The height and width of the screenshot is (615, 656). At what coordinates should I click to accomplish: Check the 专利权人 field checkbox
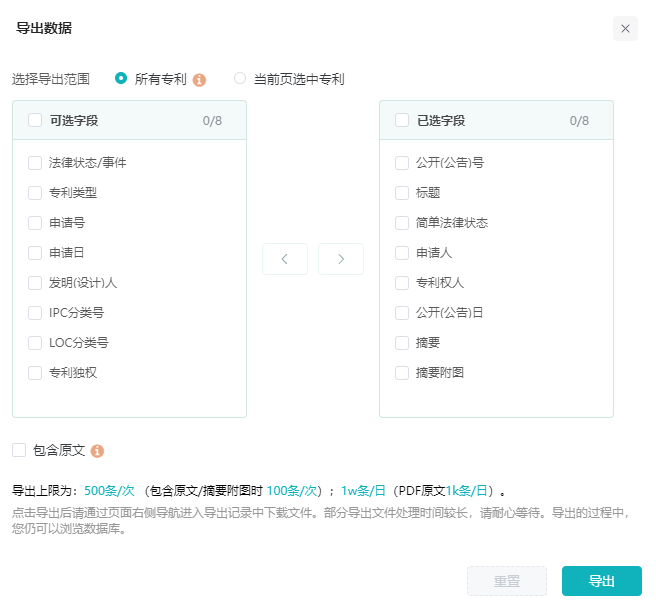[x=402, y=282]
